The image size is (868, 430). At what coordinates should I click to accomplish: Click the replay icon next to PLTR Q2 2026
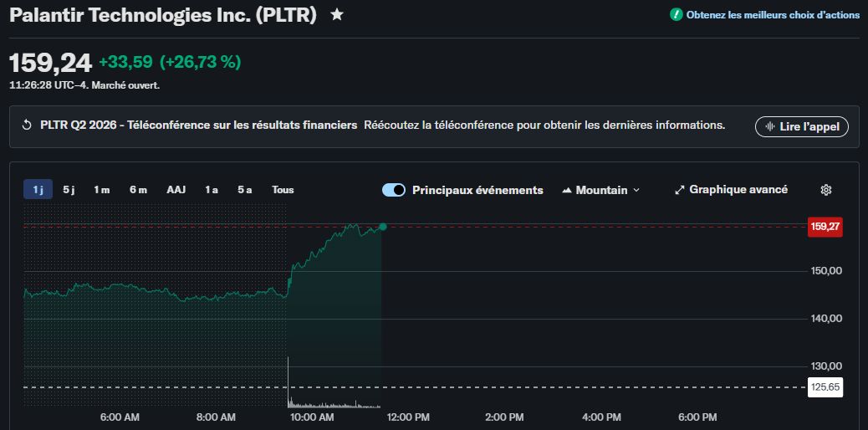click(x=27, y=125)
